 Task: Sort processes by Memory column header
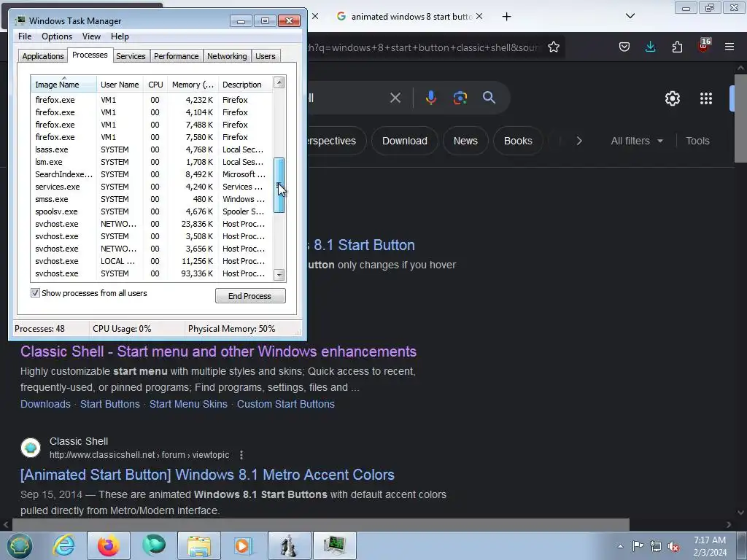coord(193,85)
